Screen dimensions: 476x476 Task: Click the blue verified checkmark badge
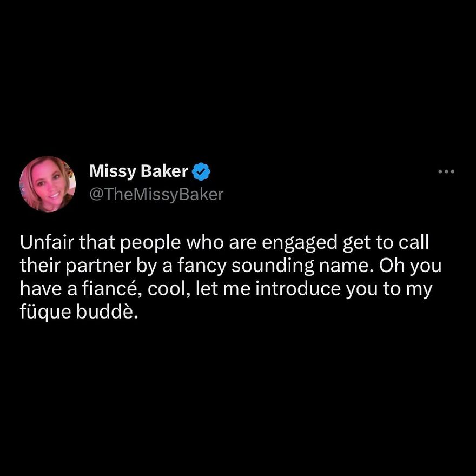point(201,171)
